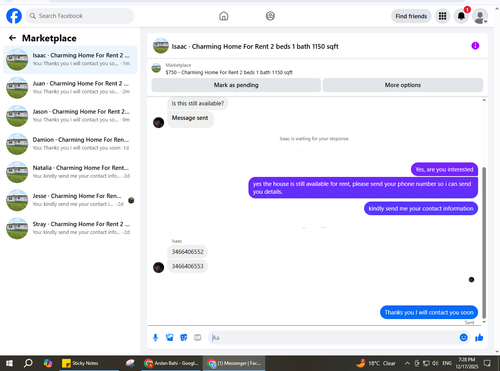The width and height of the screenshot is (500, 371).
Task: Open Windows taskbar search
Action: (28, 363)
